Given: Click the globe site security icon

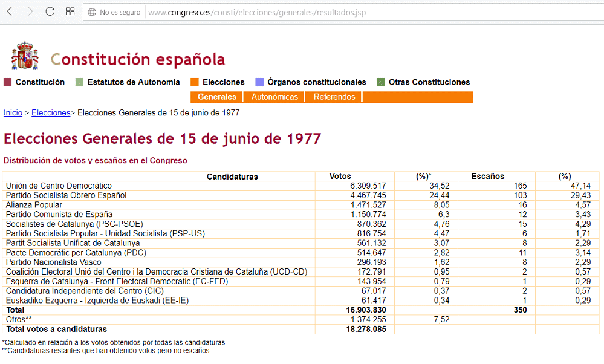Looking at the screenshot, I should tap(92, 12).
